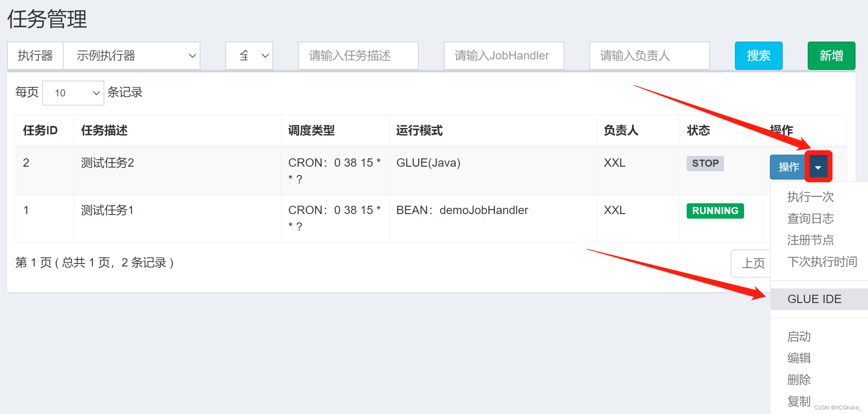Click the green 新增 button

pyautogui.click(x=831, y=56)
